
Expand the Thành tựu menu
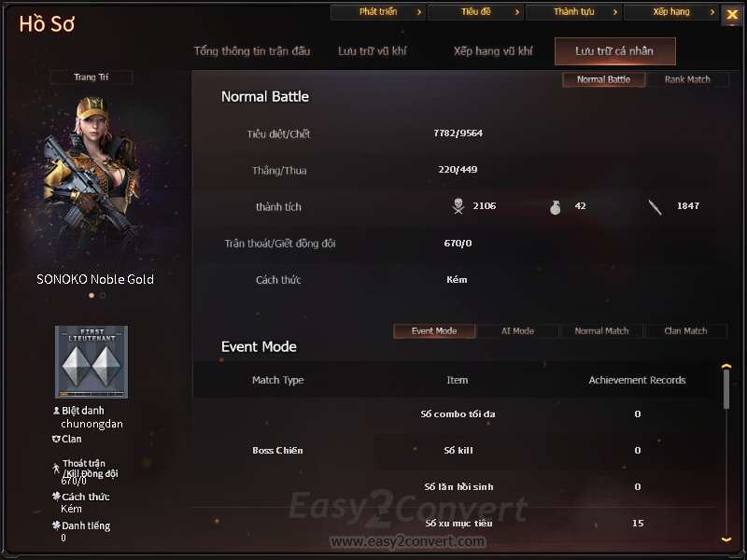pyautogui.click(x=573, y=12)
